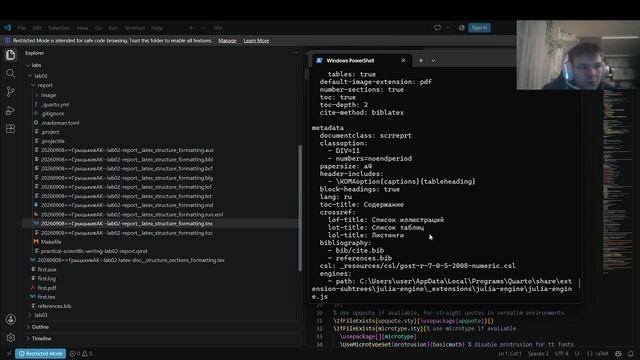
Task: Click the Ln 1, Col 1 status entry
Action: [x=510, y=353]
